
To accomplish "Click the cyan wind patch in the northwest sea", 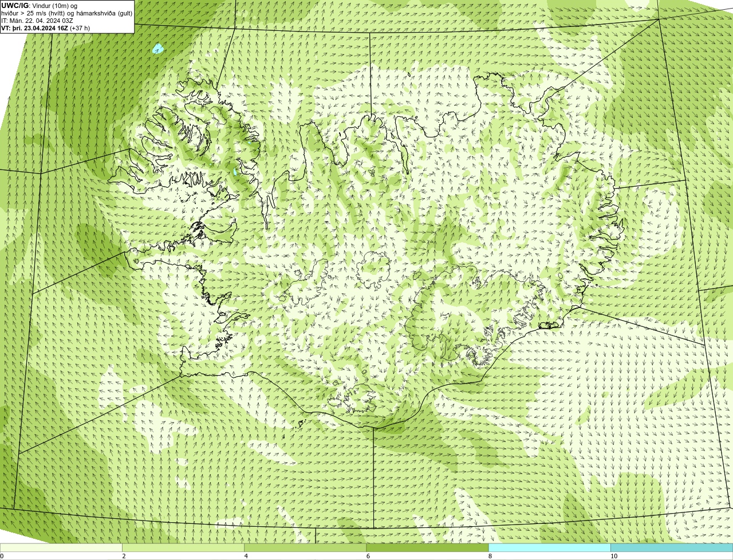I will pyautogui.click(x=157, y=49).
